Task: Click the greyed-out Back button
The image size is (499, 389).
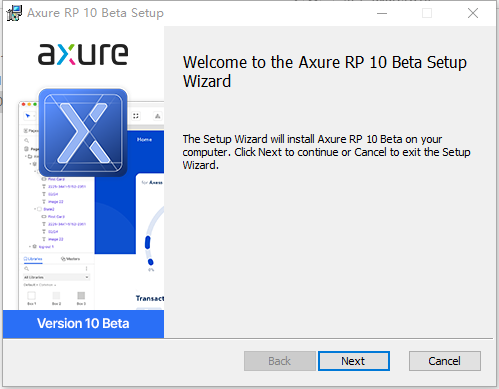Action: point(280,361)
